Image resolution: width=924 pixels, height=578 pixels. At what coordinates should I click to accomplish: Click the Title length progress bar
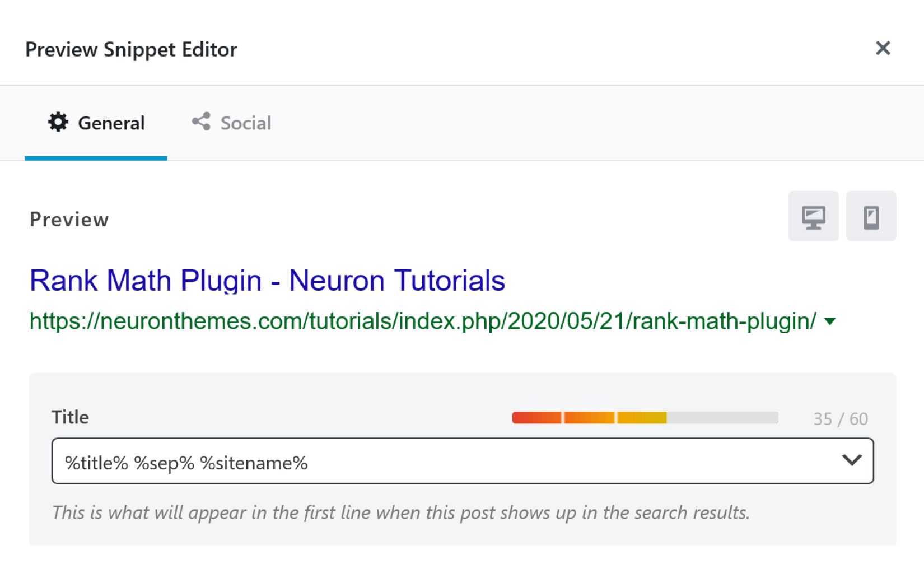pyautogui.click(x=644, y=418)
